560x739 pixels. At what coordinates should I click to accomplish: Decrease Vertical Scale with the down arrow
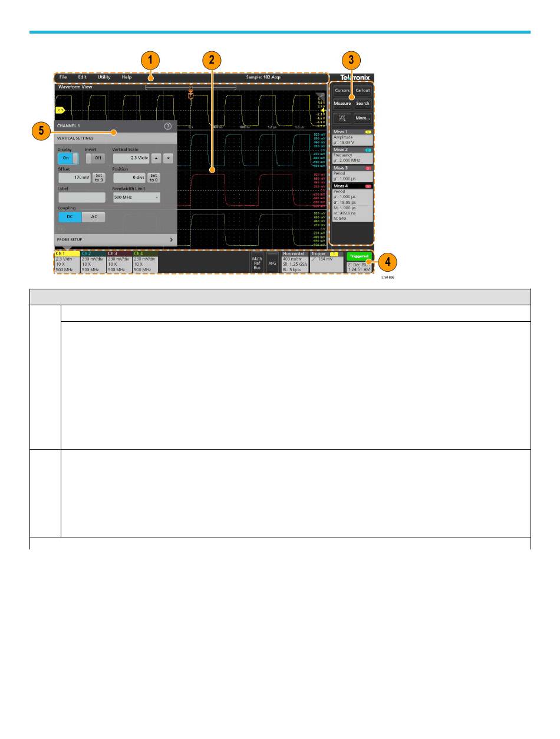point(168,158)
